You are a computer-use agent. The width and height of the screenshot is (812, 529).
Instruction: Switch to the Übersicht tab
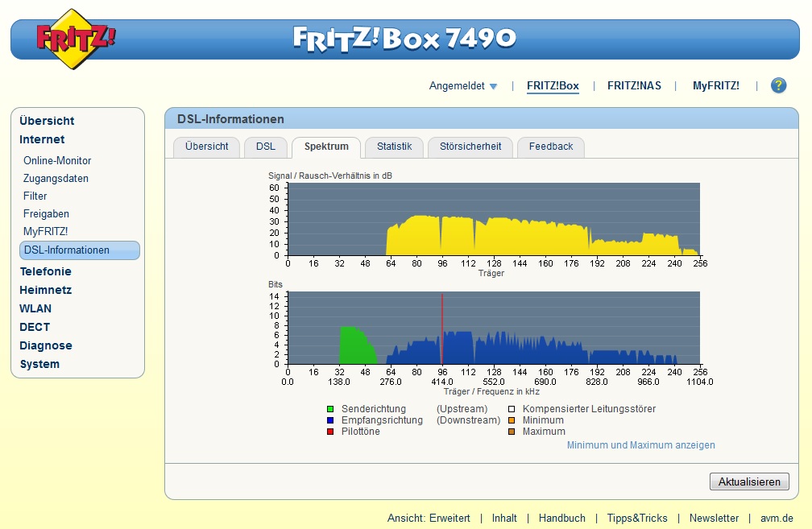click(x=206, y=147)
